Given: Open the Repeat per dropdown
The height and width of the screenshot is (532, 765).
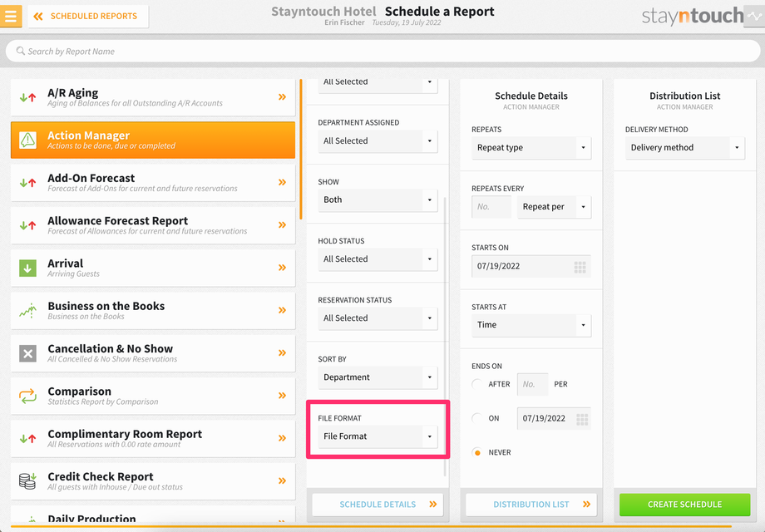Looking at the screenshot, I should point(555,207).
